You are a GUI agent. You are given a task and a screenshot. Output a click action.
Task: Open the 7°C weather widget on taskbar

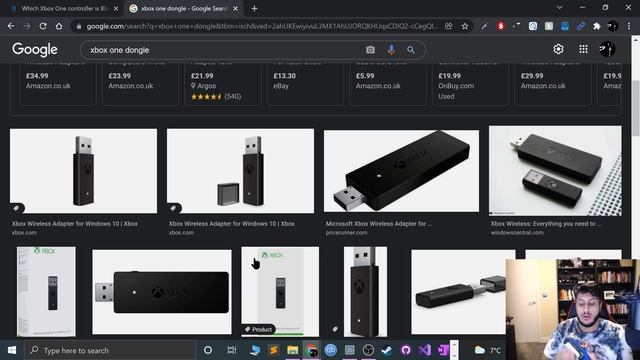[x=488, y=350]
